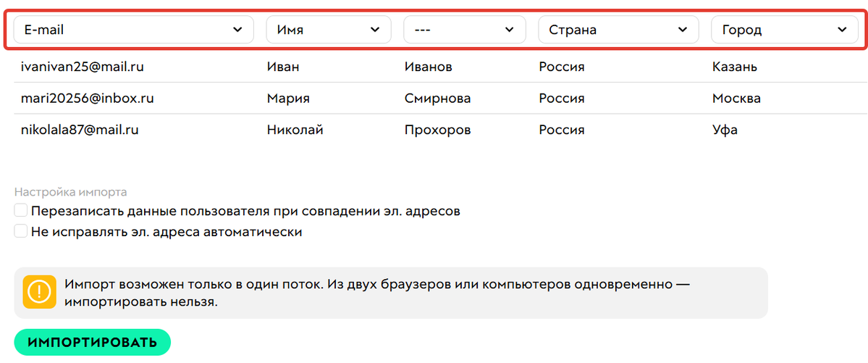Viewport: 868px width, 363px height.
Task: Click the city cell Москва
Action: click(736, 99)
